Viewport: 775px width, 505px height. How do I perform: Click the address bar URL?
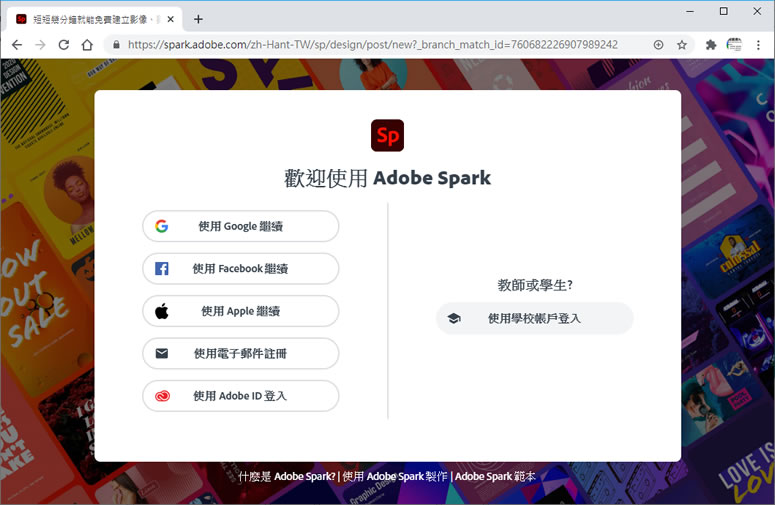(373, 44)
